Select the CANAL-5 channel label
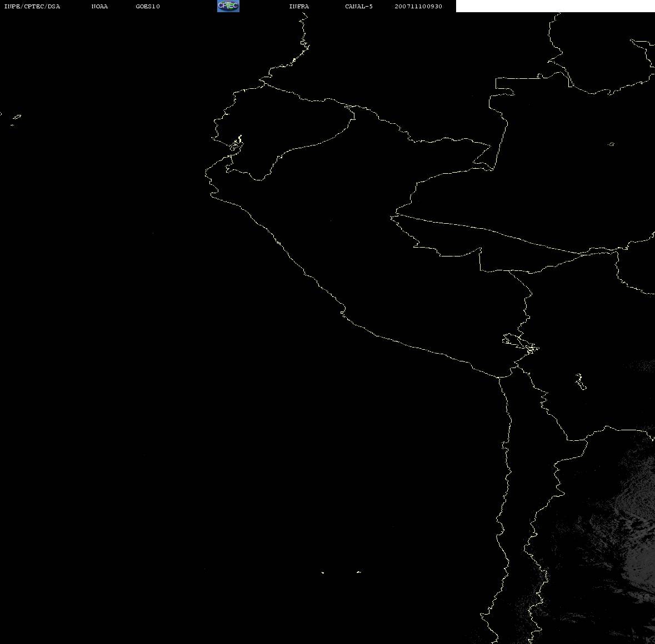 [x=359, y=6]
